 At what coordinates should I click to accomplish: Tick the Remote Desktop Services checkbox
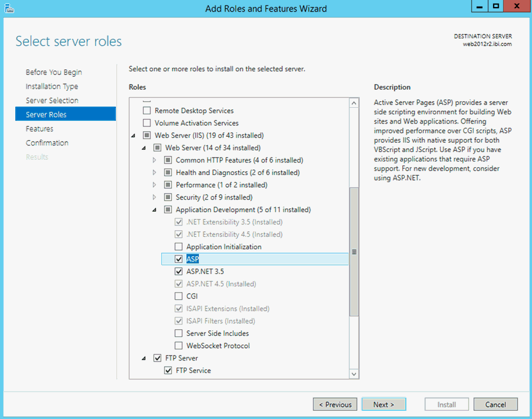(x=147, y=110)
